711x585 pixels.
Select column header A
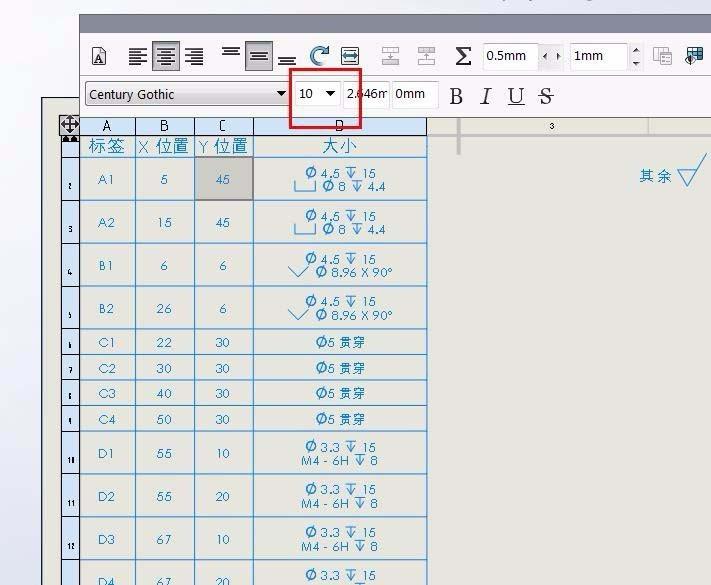(107, 126)
